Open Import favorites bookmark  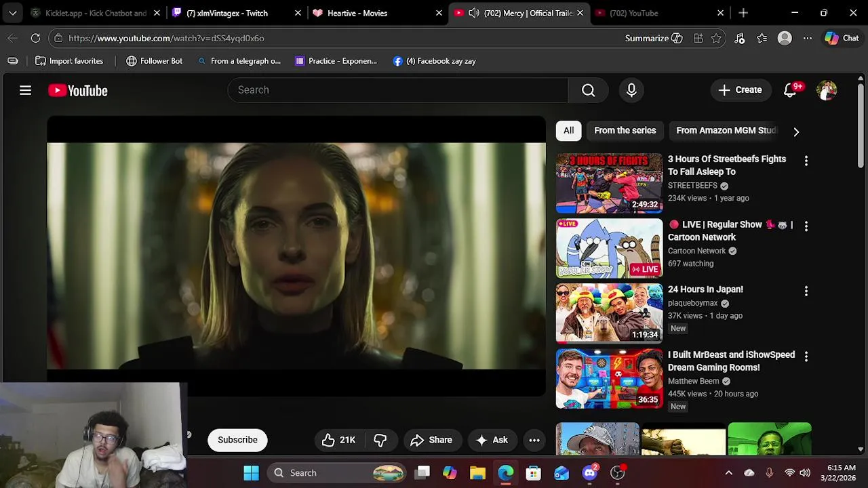point(69,61)
